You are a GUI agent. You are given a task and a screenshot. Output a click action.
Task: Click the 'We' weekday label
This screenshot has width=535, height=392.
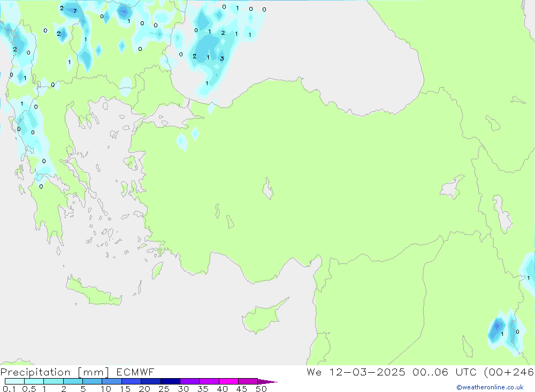(314, 372)
